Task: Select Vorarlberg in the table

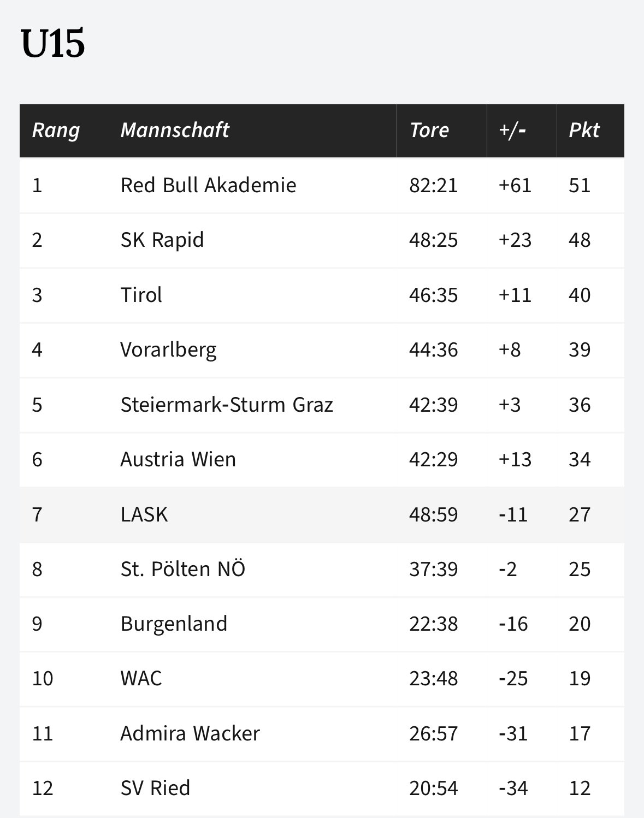Action: (168, 349)
